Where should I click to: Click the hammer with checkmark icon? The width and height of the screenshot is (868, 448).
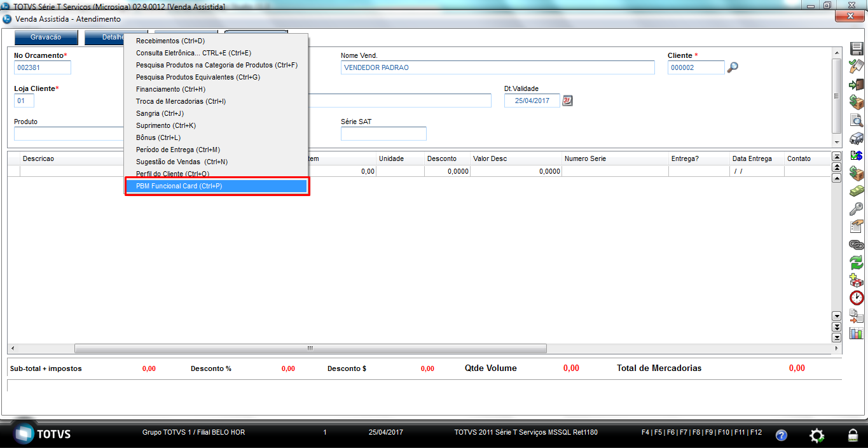(x=857, y=66)
